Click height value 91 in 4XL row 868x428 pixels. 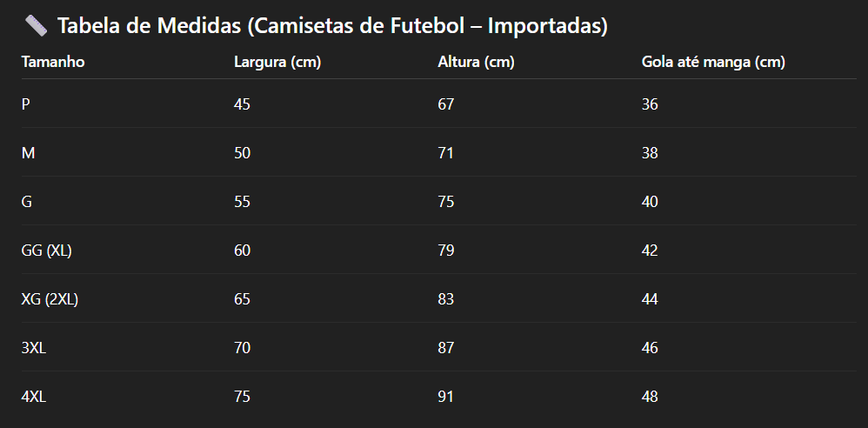pos(445,397)
